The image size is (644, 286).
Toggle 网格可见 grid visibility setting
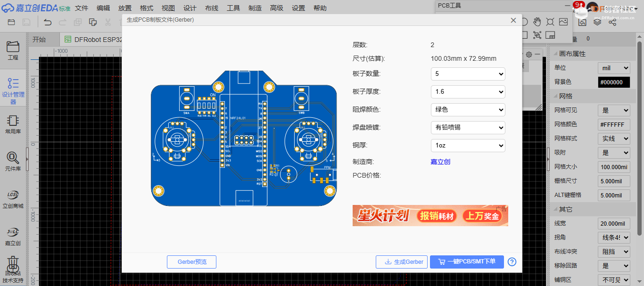click(613, 110)
